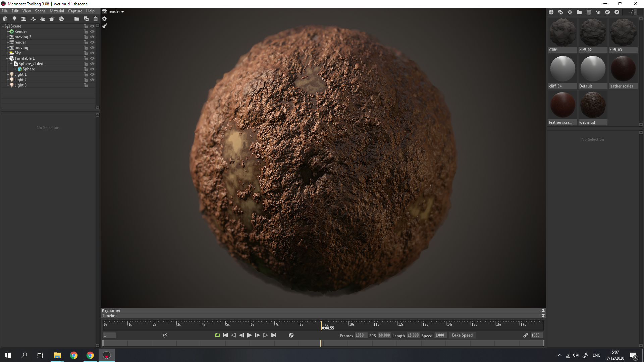Duplicate the selected material

tap(560, 12)
